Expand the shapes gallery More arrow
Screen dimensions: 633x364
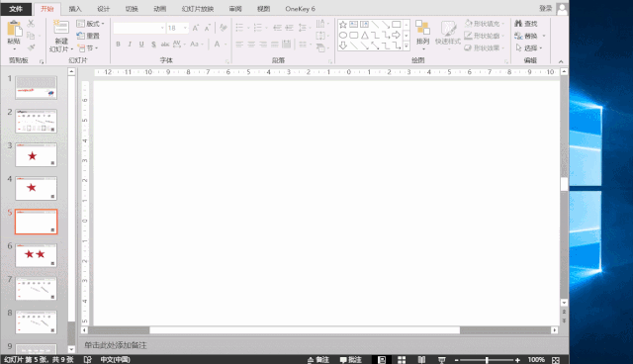407,46
